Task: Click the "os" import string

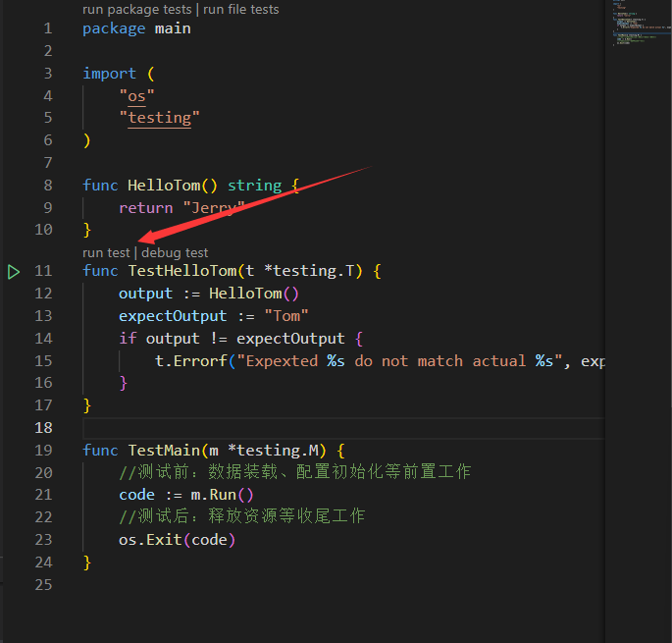Action: click(136, 96)
